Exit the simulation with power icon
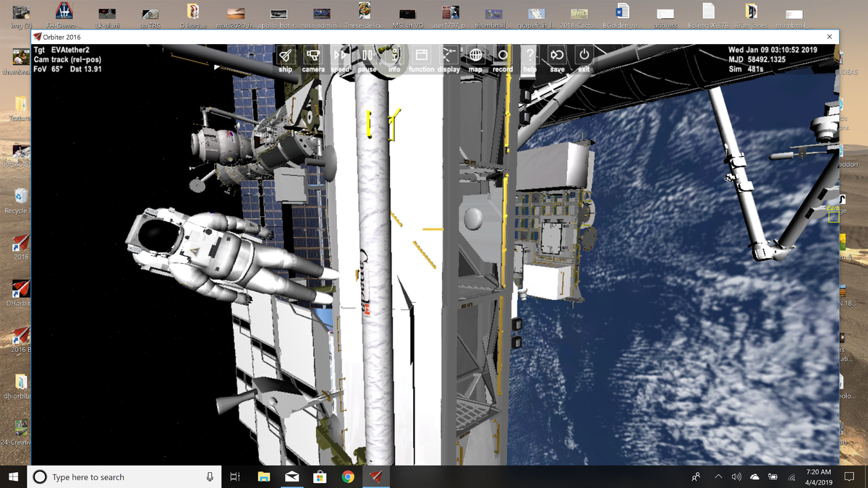 pyautogui.click(x=584, y=56)
